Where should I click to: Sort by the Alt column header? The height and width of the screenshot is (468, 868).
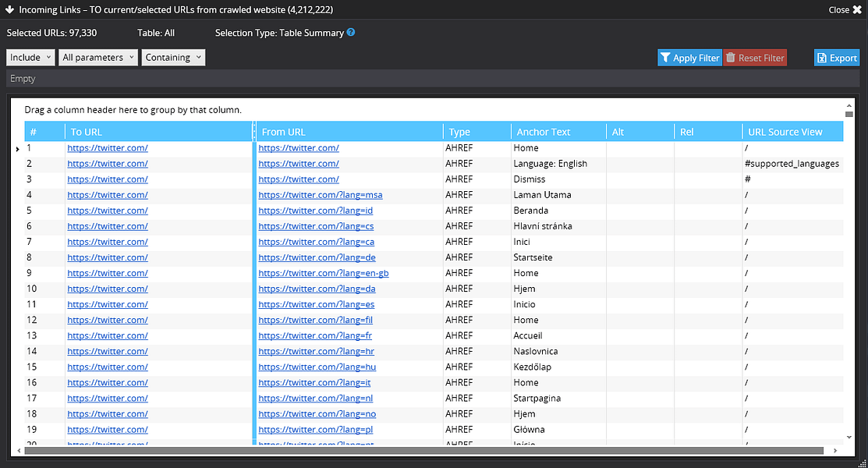pyautogui.click(x=640, y=132)
